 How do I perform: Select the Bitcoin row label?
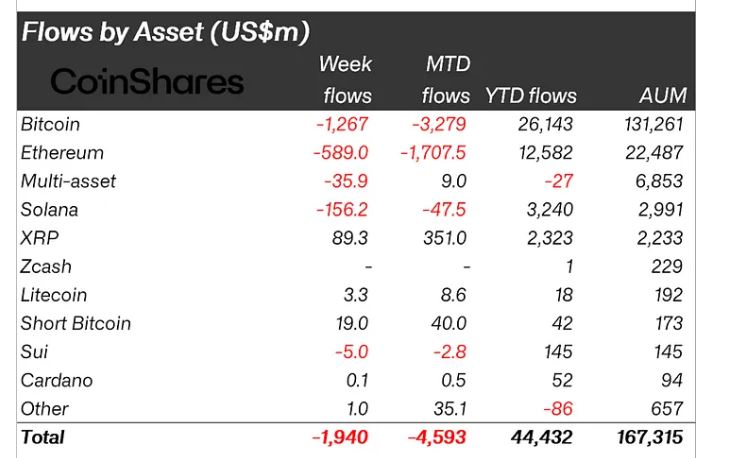click(50, 124)
